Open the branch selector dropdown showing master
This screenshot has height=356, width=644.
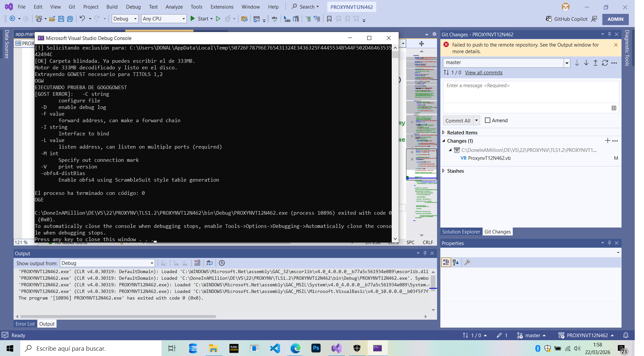[567, 63]
